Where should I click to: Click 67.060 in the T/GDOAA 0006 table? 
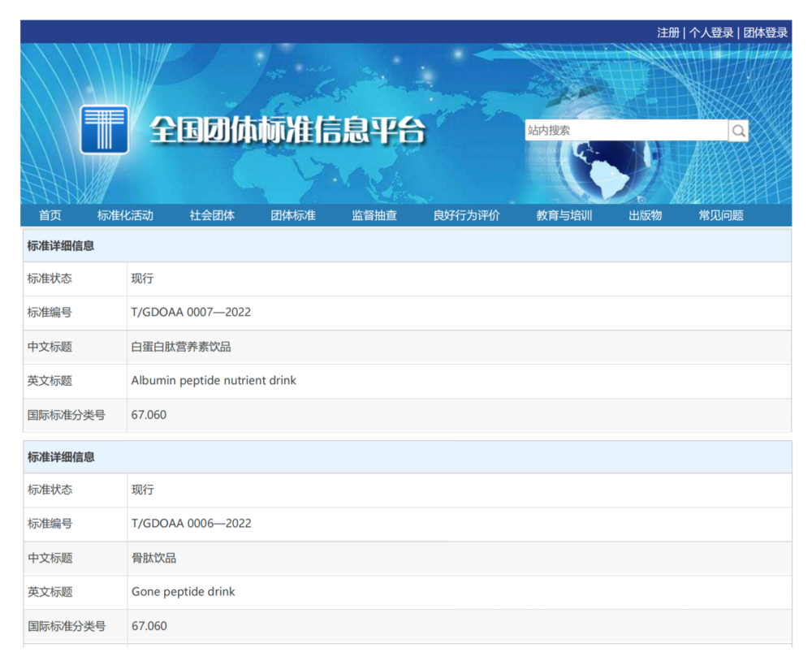[x=149, y=626]
